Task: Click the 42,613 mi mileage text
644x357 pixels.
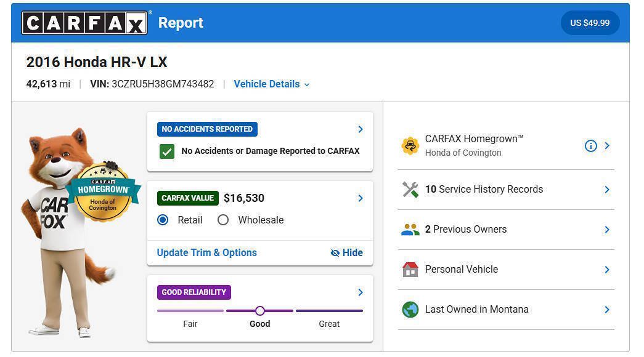Action: pos(48,84)
